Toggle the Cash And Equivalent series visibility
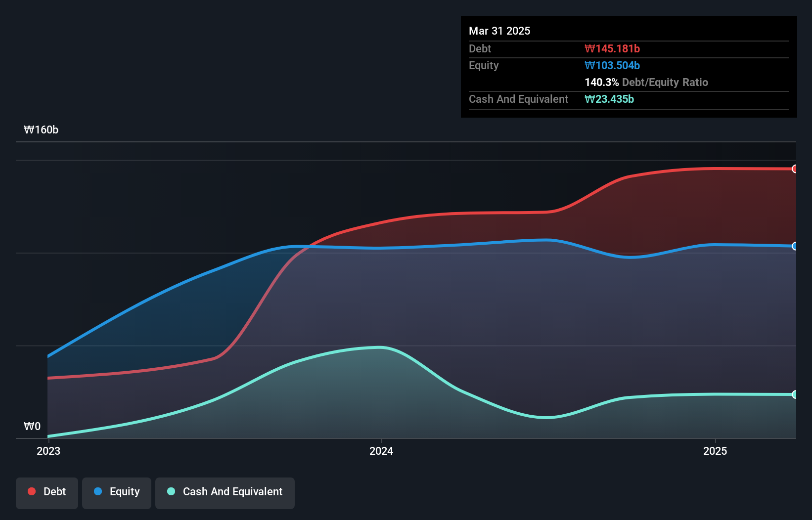This screenshot has height=520, width=812. click(225, 492)
